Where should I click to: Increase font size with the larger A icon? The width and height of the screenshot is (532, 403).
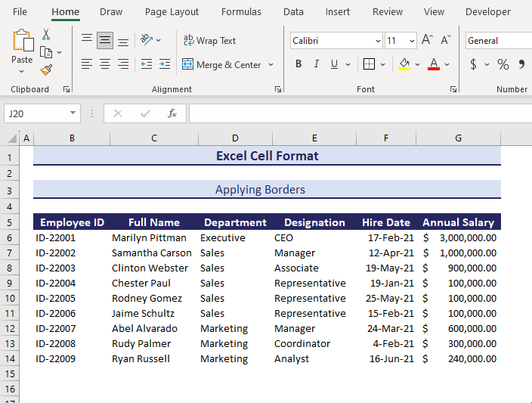pos(427,40)
